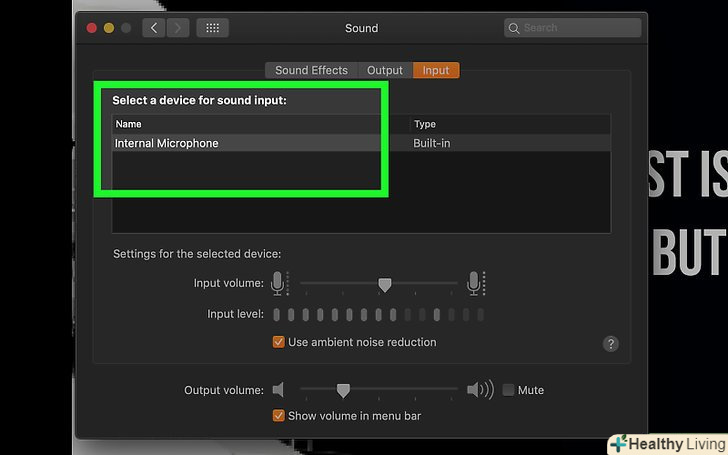
Task: Click in the Search field
Action: pyautogui.click(x=573, y=28)
